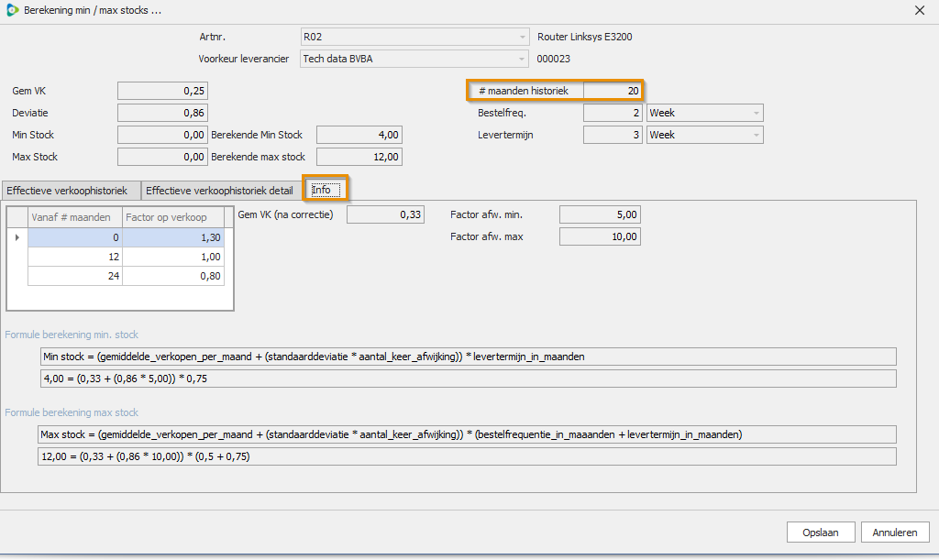Open the Bestelfreq. Week unit dropdown
The width and height of the screenshot is (939, 560).
756,114
